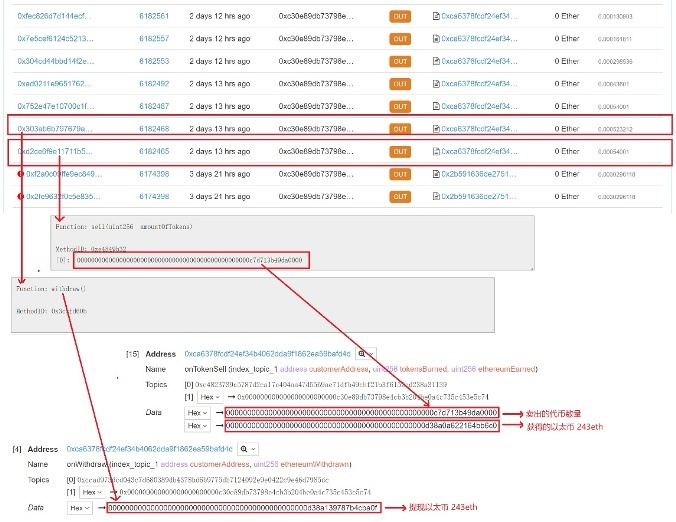The image size is (676, 522).
Task: Open transaction hash 0x303ab6b797679e link
Action: click(56, 127)
